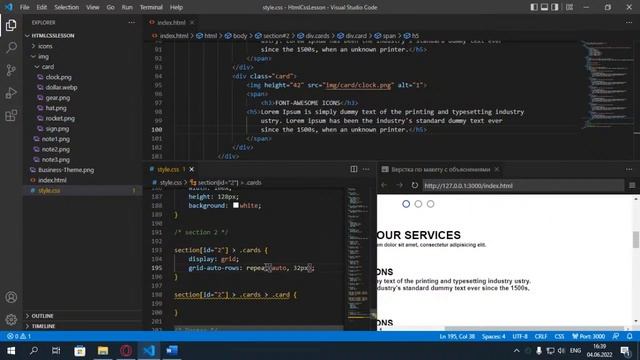Toggle secondary side bar layout icon
640x360 pixels.
click(555, 7)
